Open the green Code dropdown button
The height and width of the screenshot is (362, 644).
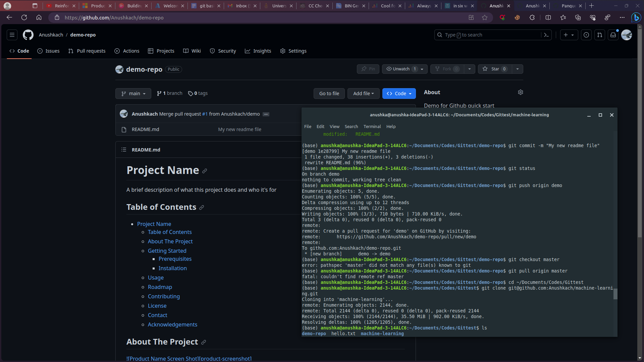(399, 94)
